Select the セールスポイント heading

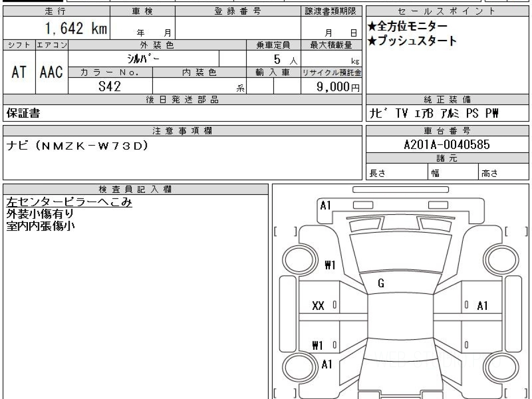click(x=447, y=12)
